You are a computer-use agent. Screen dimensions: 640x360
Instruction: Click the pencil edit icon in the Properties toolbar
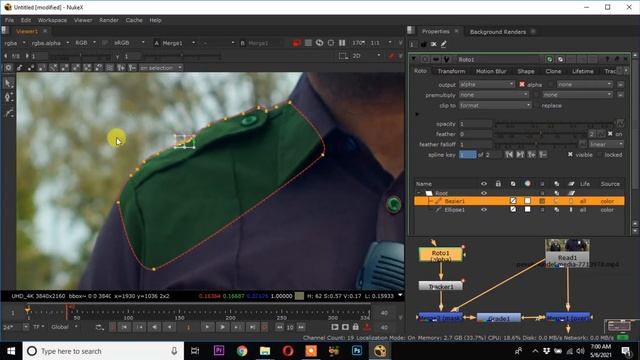click(443, 44)
